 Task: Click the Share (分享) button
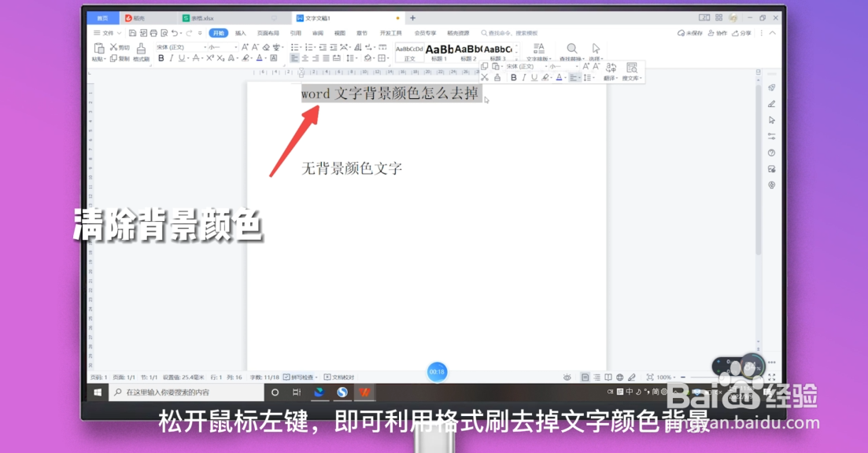tap(742, 33)
